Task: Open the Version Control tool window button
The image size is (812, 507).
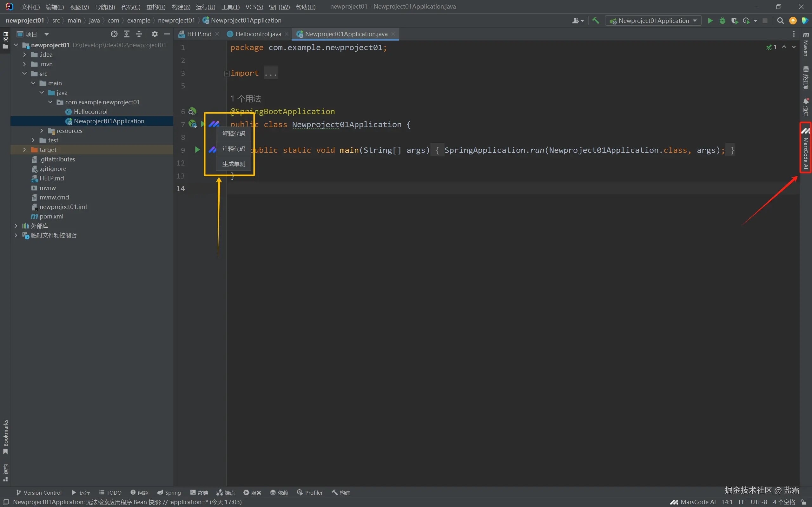Action: pos(39,493)
